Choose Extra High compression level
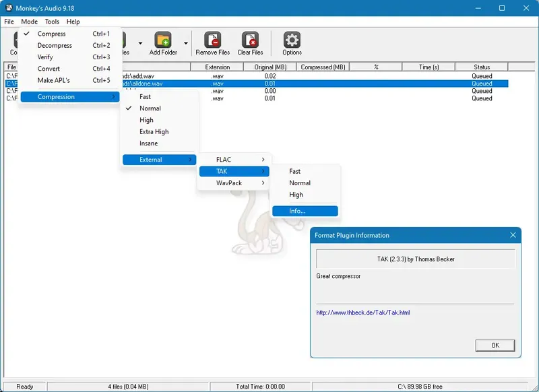This screenshot has height=392, width=539. tap(159, 132)
